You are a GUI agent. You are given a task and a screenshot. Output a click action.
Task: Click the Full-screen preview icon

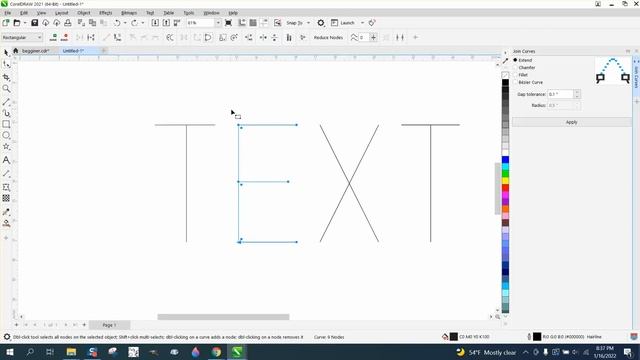coord(229,23)
